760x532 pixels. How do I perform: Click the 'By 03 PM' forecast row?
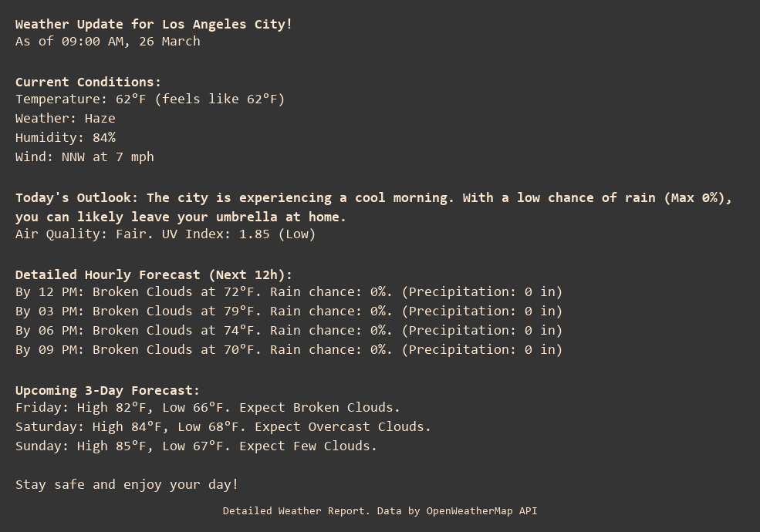[289, 311]
